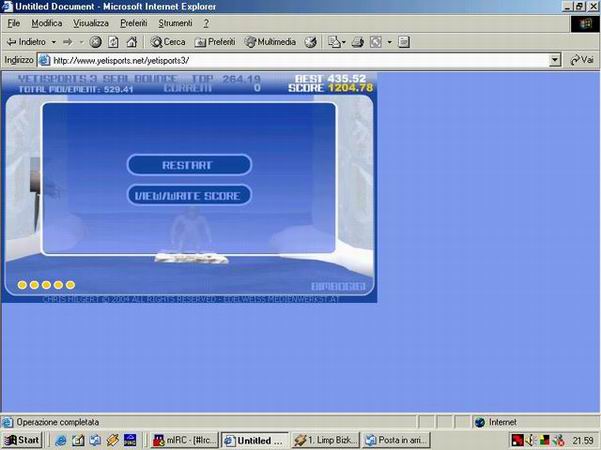
Task: Click the fifth quick launch blue icon
Action: pos(130,440)
